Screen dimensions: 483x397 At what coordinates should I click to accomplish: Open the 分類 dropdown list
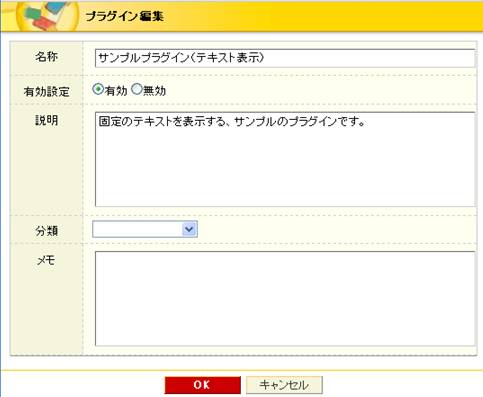145,229
